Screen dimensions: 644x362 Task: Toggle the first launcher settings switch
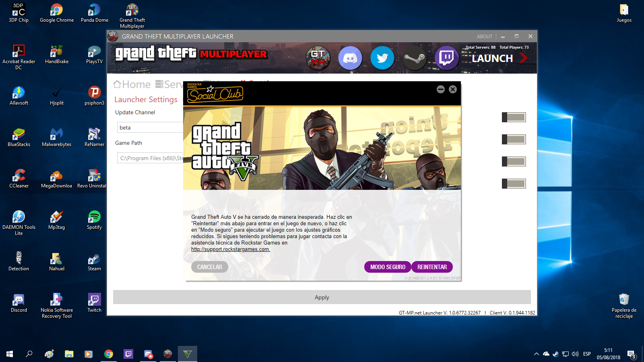point(514,117)
